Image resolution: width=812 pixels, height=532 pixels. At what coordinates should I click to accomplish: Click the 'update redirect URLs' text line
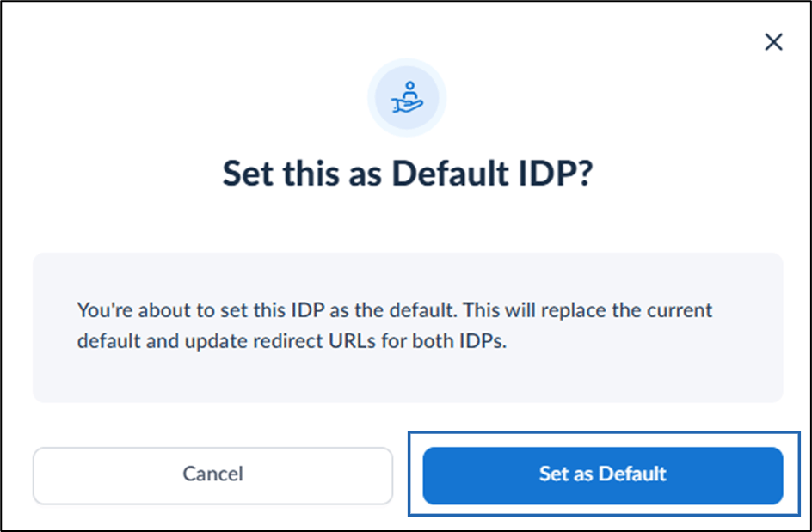pos(292,341)
